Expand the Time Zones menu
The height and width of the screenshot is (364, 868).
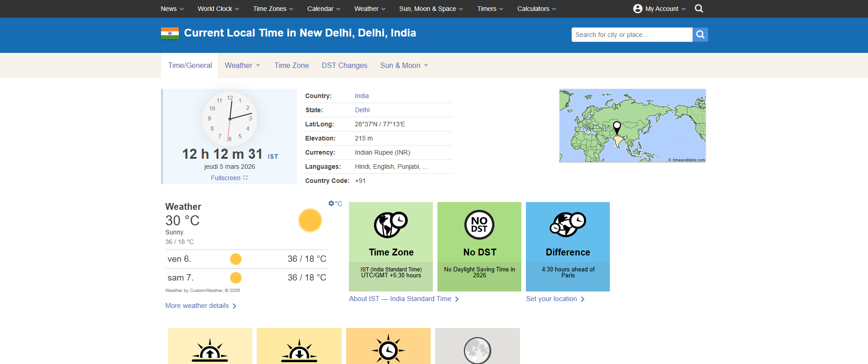pyautogui.click(x=273, y=9)
